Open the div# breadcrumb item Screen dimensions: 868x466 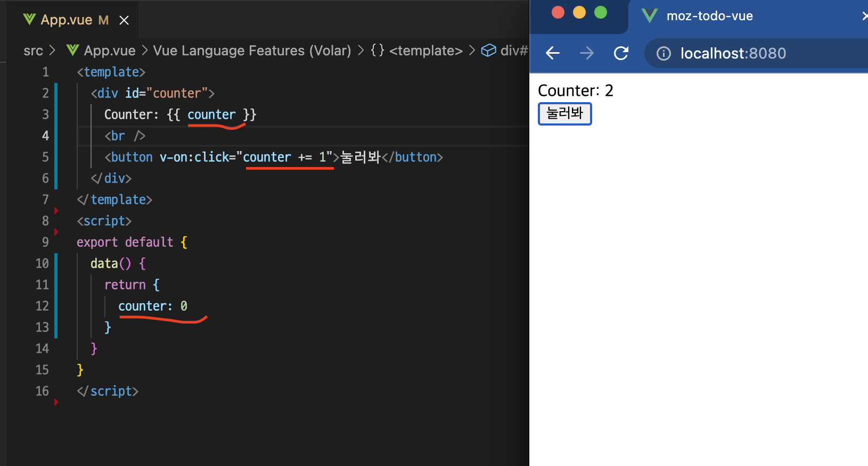514,51
